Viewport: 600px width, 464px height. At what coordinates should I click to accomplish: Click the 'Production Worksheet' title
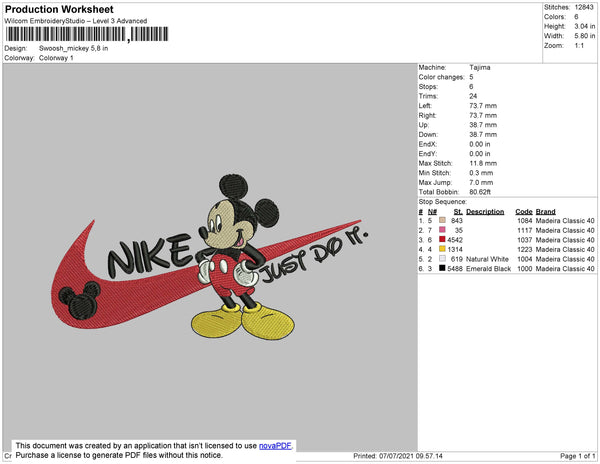[x=59, y=9]
